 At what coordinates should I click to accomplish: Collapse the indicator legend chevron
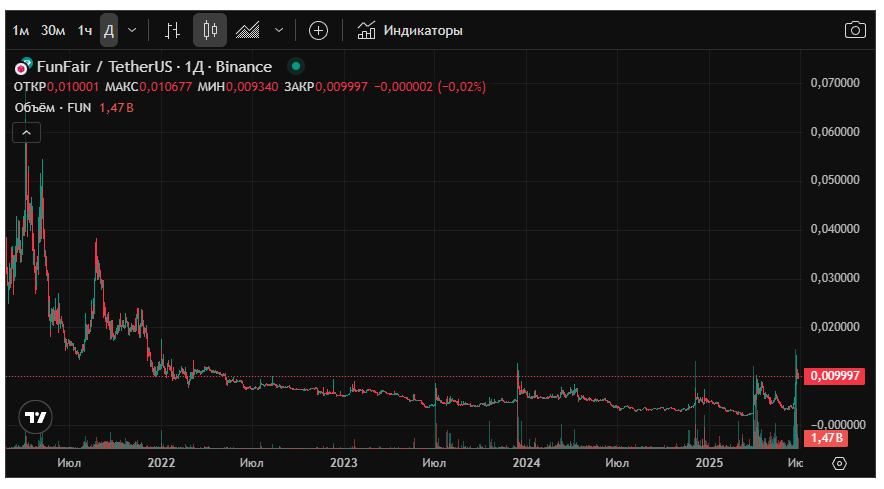click(26, 133)
